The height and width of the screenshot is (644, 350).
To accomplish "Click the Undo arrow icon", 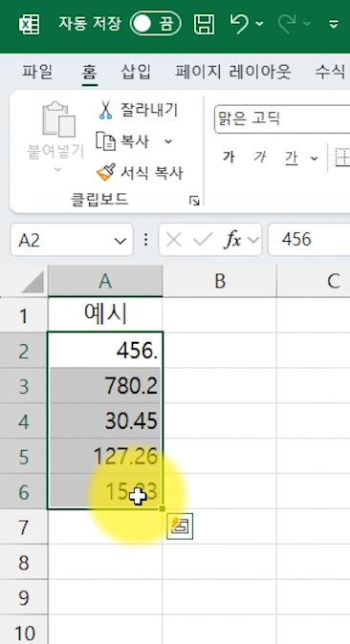I will pos(239,24).
